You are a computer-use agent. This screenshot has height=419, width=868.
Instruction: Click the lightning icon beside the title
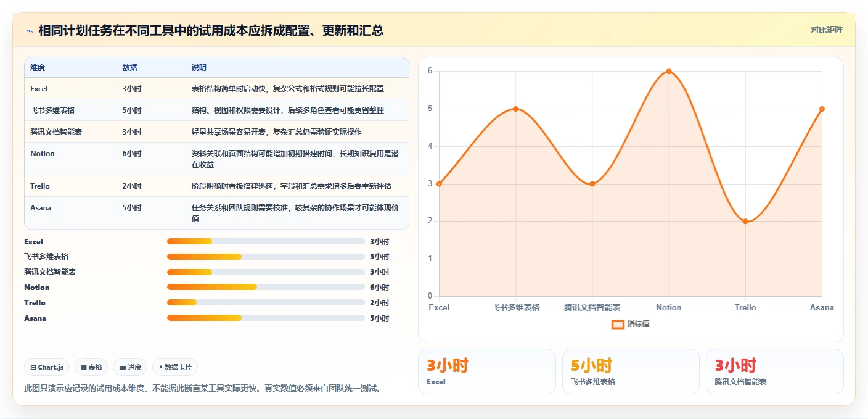pos(30,31)
